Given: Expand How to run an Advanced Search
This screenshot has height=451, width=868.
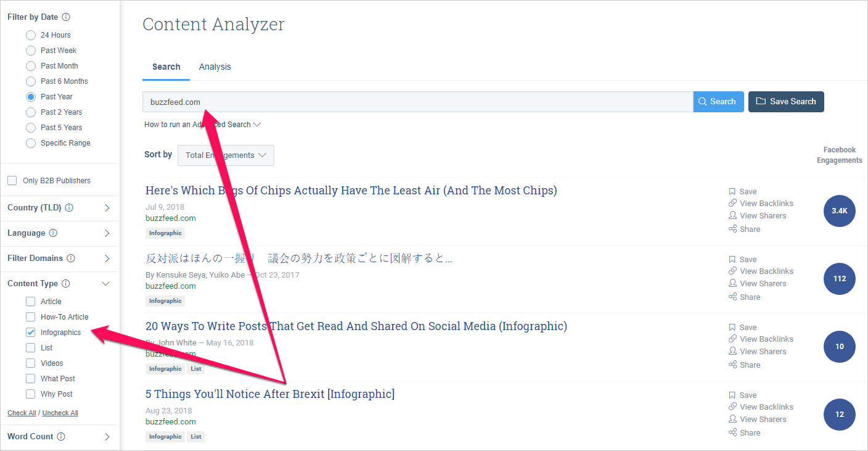Looking at the screenshot, I should [202, 125].
